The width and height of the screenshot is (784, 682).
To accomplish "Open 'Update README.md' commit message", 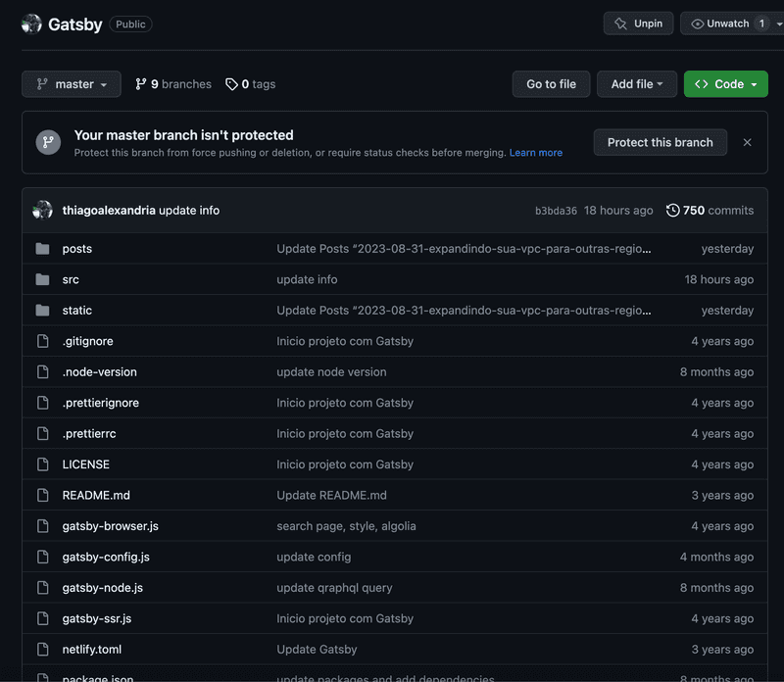I will tap(331, 496).
